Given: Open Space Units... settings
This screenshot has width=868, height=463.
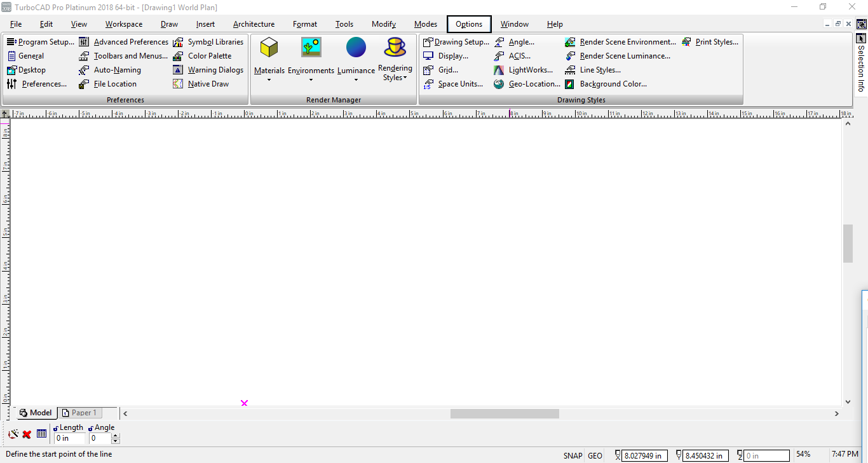Looking at the screenshot, I should pyautogui.click(x=453, y=84).
